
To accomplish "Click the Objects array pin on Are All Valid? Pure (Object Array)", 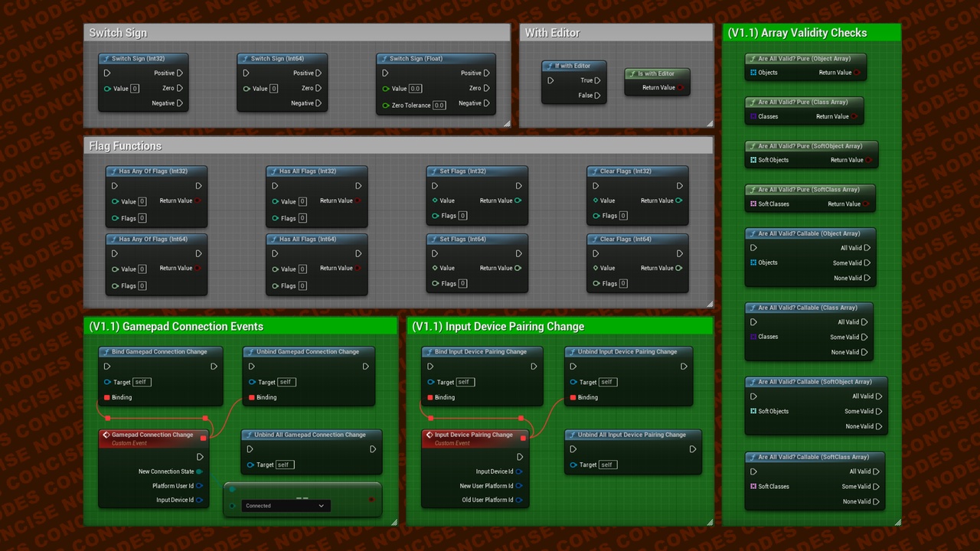I will pyautogui.click(x=753, y=73).
